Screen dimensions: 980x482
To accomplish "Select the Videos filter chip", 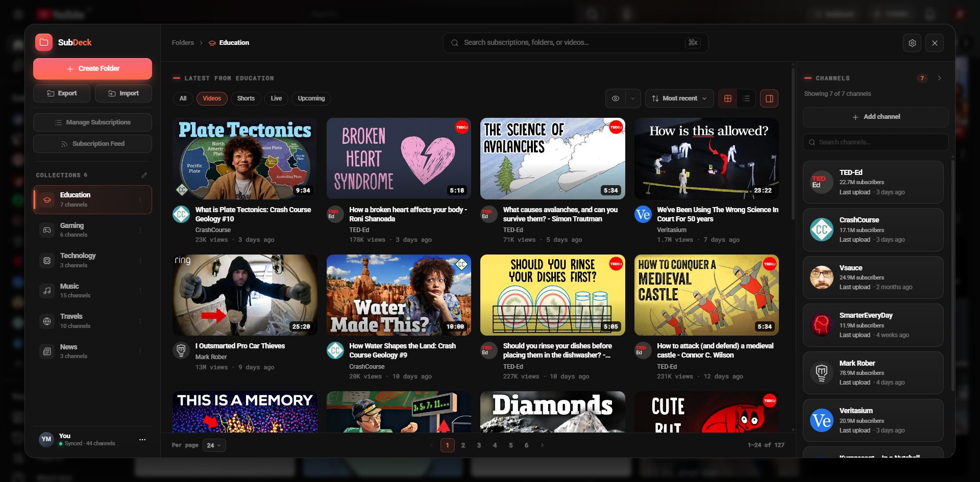I will [212, 98].
